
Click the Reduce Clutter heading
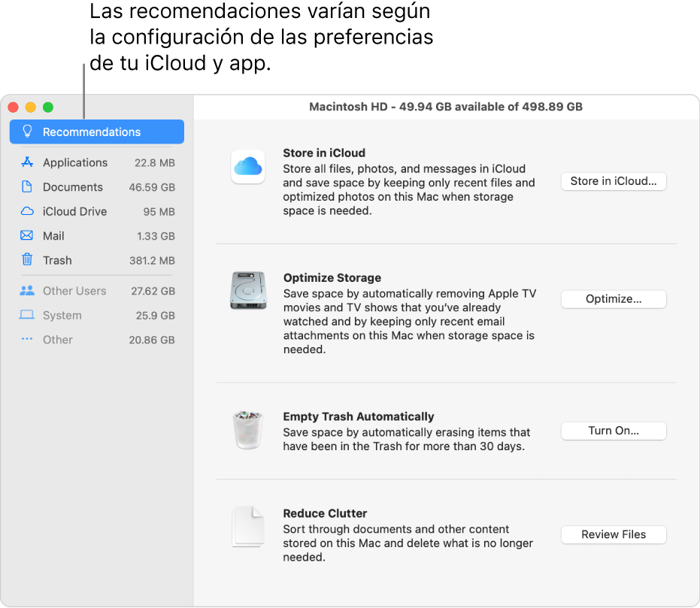[x=325, y=513]
